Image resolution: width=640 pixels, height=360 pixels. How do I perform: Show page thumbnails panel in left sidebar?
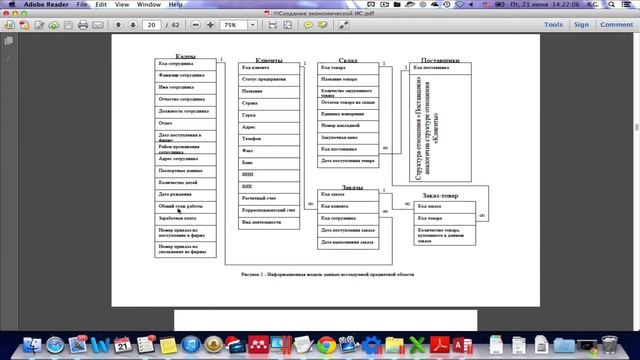9,41
